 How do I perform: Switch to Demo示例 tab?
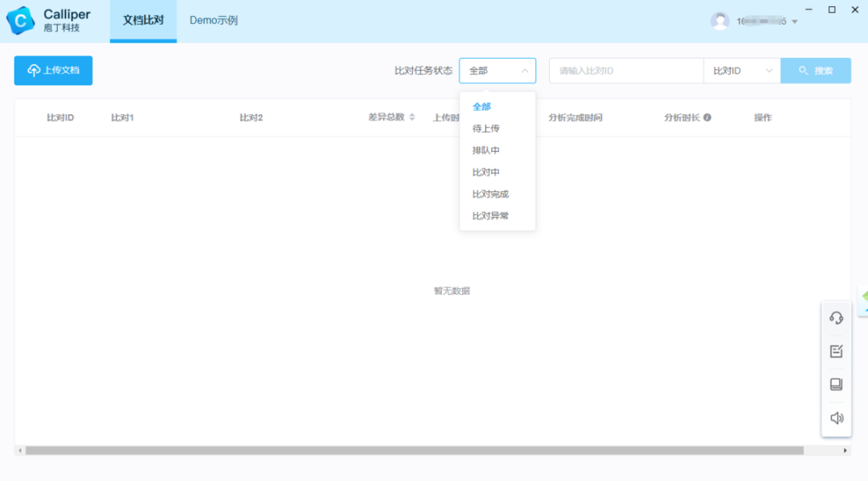point(214,21)
